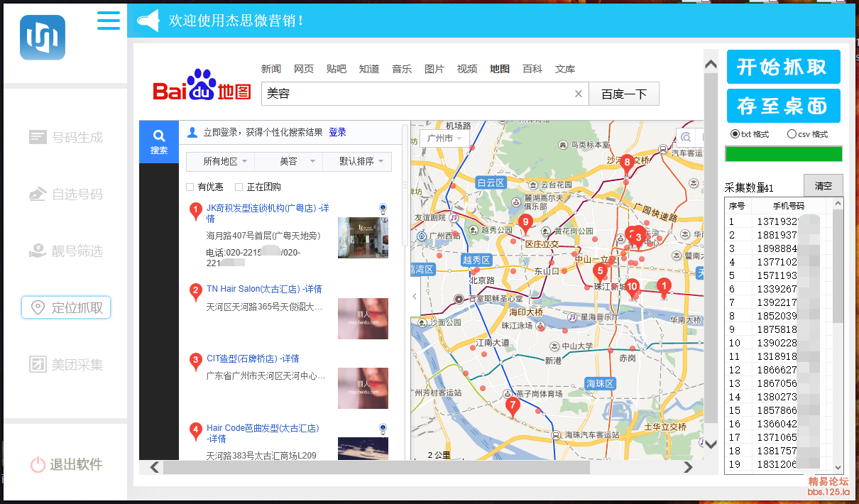Click 退出软件 to exit
Viewport: 859px width, 504px height.
(x=66, y=464)
